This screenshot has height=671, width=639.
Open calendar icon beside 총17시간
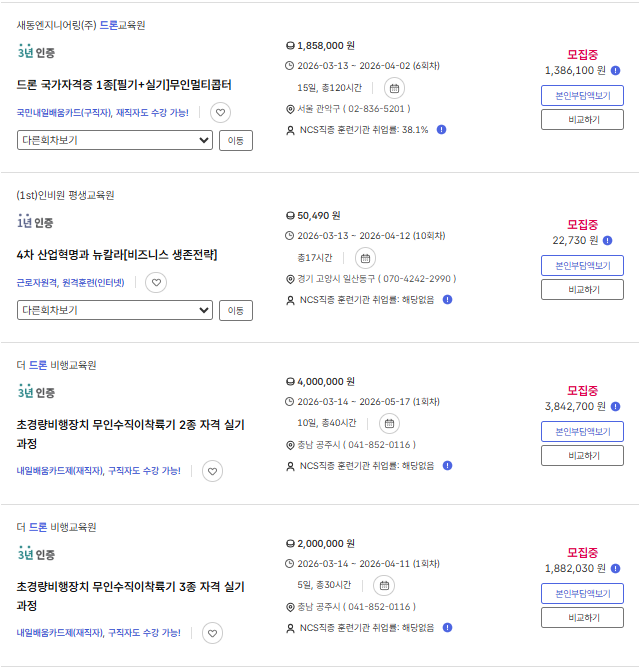[366, 257]
